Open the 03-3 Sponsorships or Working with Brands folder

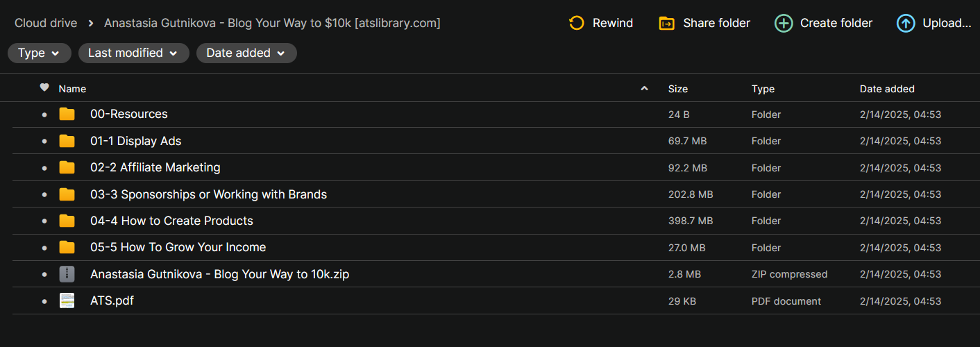click(208, 194)
